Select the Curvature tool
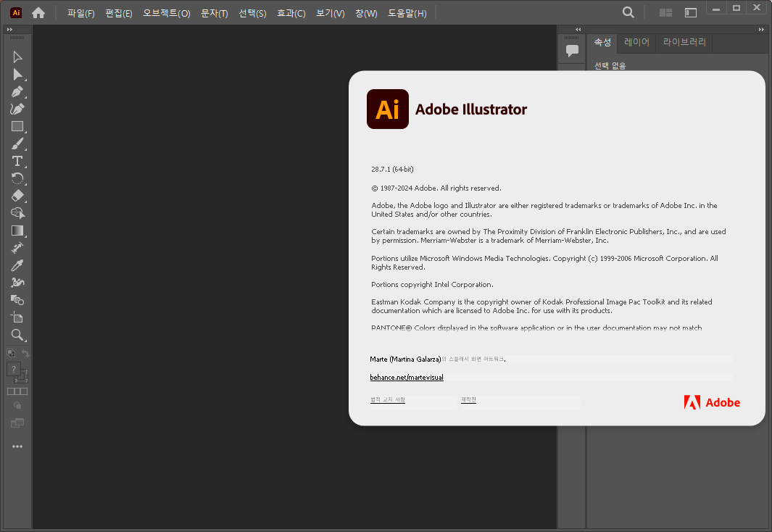The height and width of the screenshot is (532, 772). [x=17, y=109]
